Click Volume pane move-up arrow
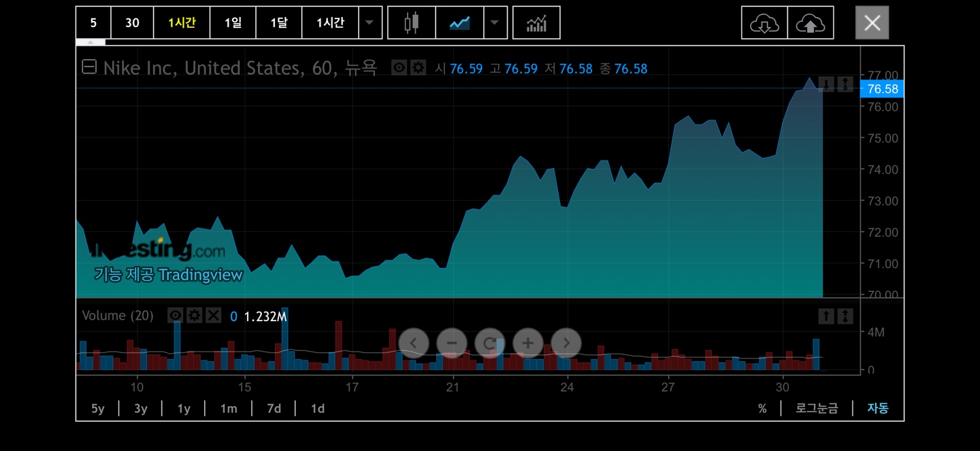Screen dimensions: 980x451 826,316
